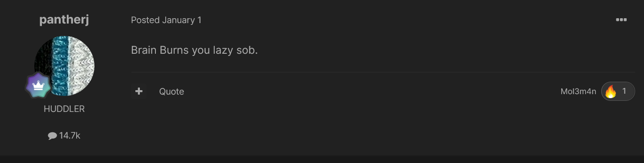Screen dimensions: 644x163
Task: Show who reacted via count 1
Action: tap(624, 91)
